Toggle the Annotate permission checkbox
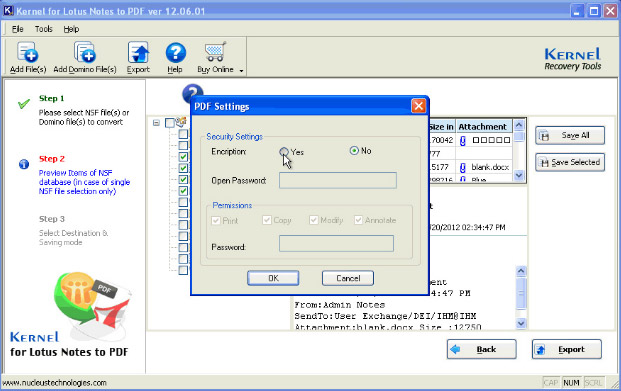Screen dimensions: 621x391 click(358, 220)
